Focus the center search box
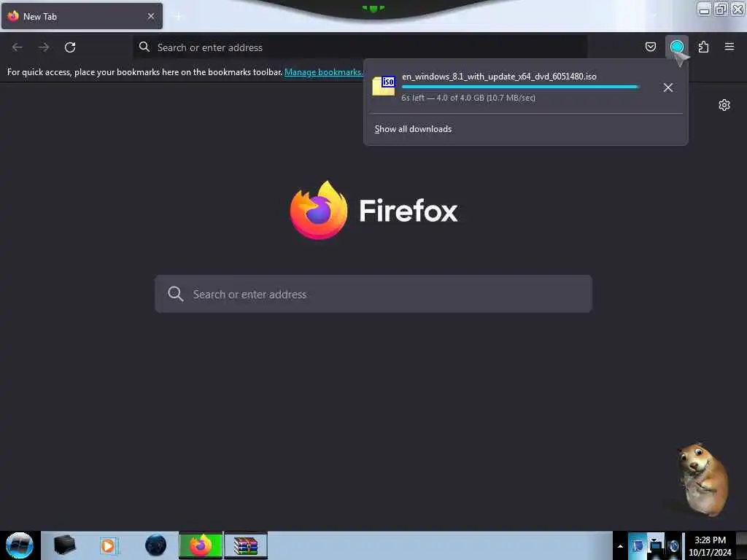The image size is (747, 560). [373, 294]
